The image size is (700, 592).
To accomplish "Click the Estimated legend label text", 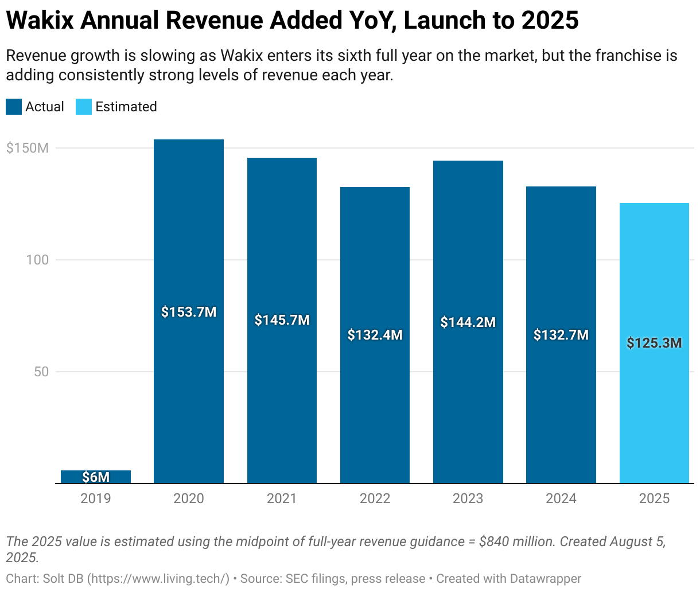I will pos(126,107).
